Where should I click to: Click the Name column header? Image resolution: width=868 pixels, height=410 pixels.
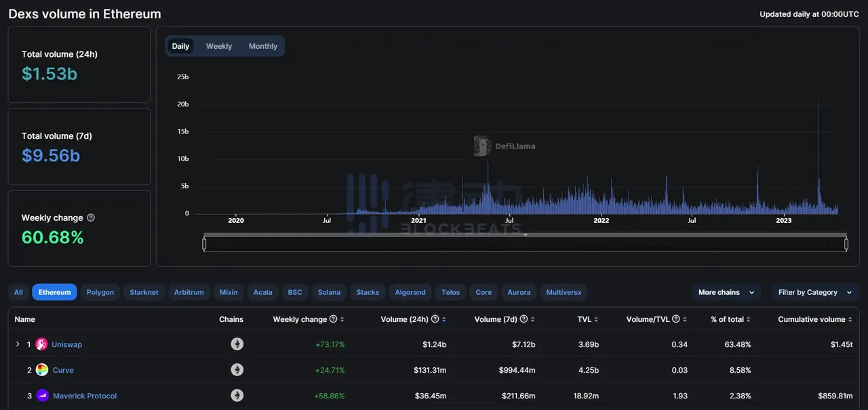tap(25, 319)
